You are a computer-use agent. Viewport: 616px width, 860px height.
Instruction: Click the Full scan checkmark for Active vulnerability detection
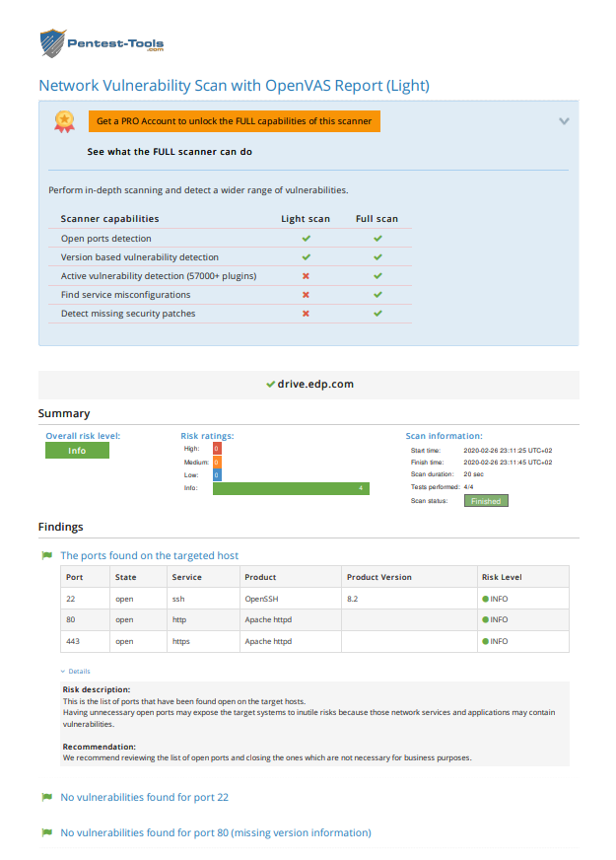[x=377, y=276]
